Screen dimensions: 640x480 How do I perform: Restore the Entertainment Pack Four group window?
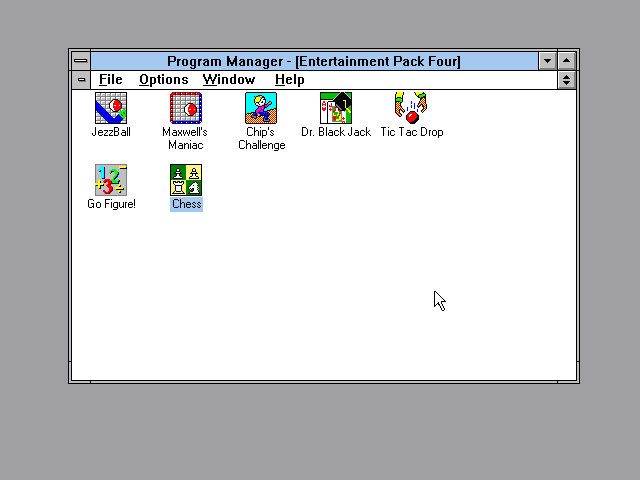click(x=567, y=80)
